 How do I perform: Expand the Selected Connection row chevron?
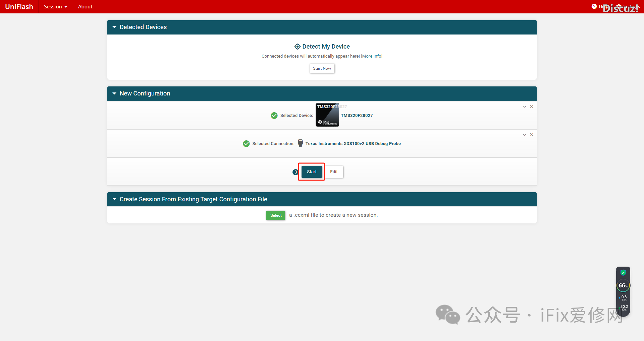pos(525,135)
